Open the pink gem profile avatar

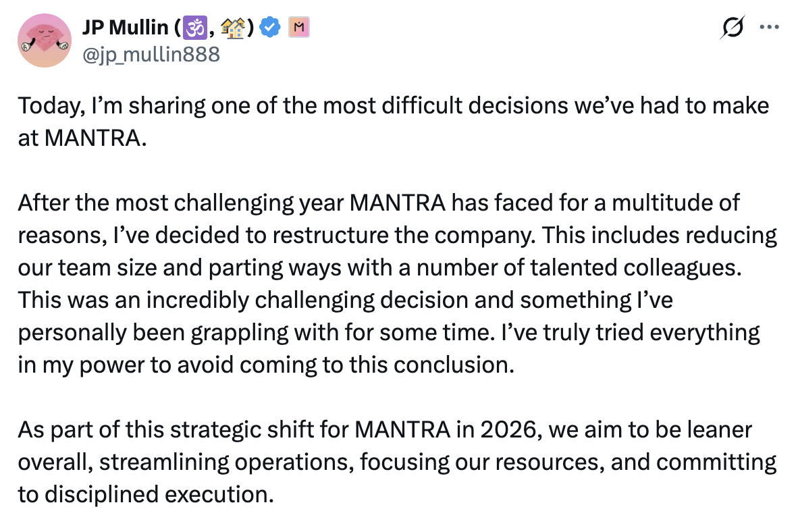[x=45, y=41]
